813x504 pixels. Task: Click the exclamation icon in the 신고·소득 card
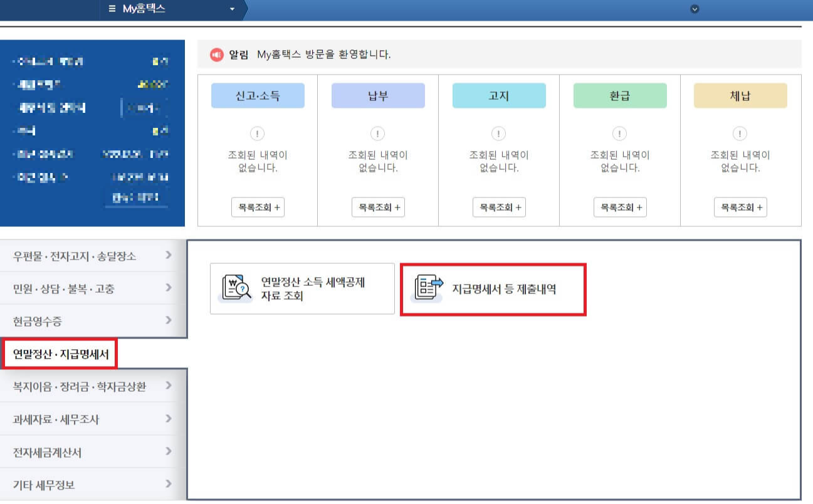click(258, 133)
